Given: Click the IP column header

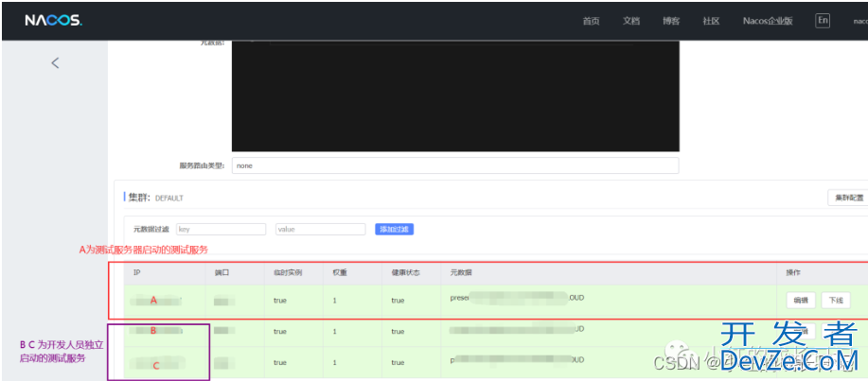Looking at the screenshot, I should (x=136, y=272).
